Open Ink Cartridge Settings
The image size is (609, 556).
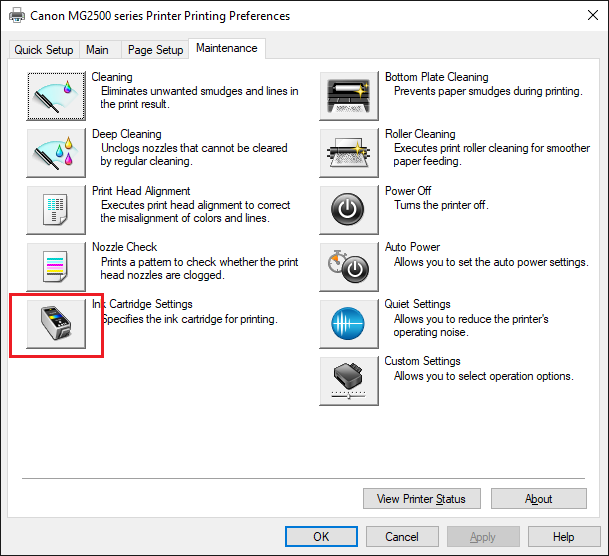pos(56,322)
